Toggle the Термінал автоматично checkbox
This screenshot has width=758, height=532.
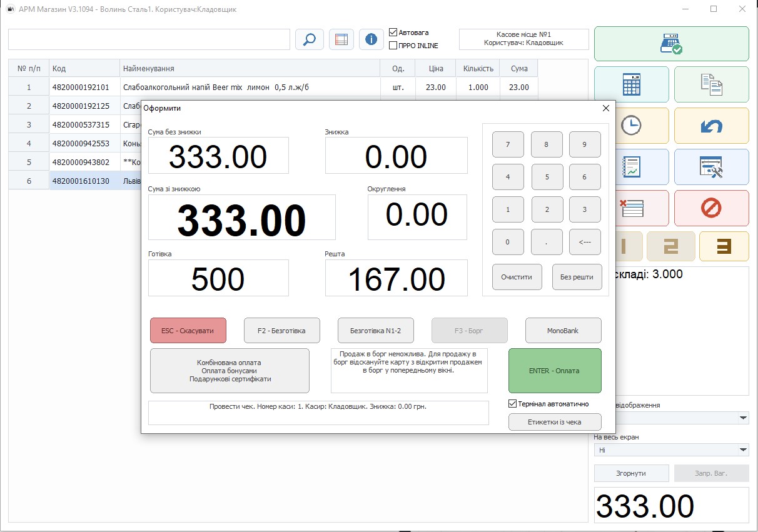(x=513, y=404)
